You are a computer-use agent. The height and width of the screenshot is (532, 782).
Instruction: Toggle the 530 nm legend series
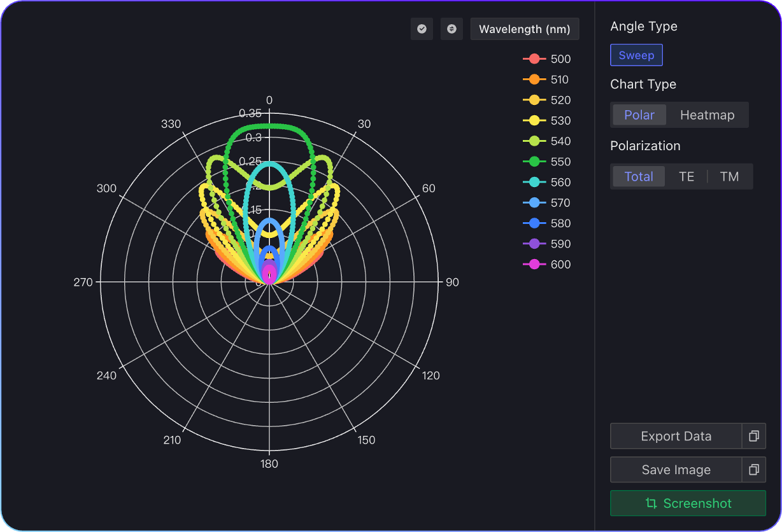pyautogui.click(x=547, y=121)
